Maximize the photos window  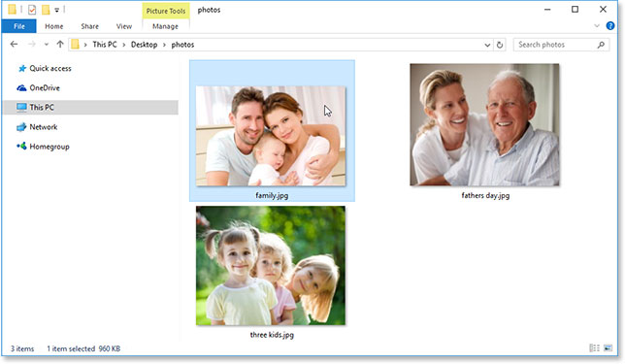(575, 9)
